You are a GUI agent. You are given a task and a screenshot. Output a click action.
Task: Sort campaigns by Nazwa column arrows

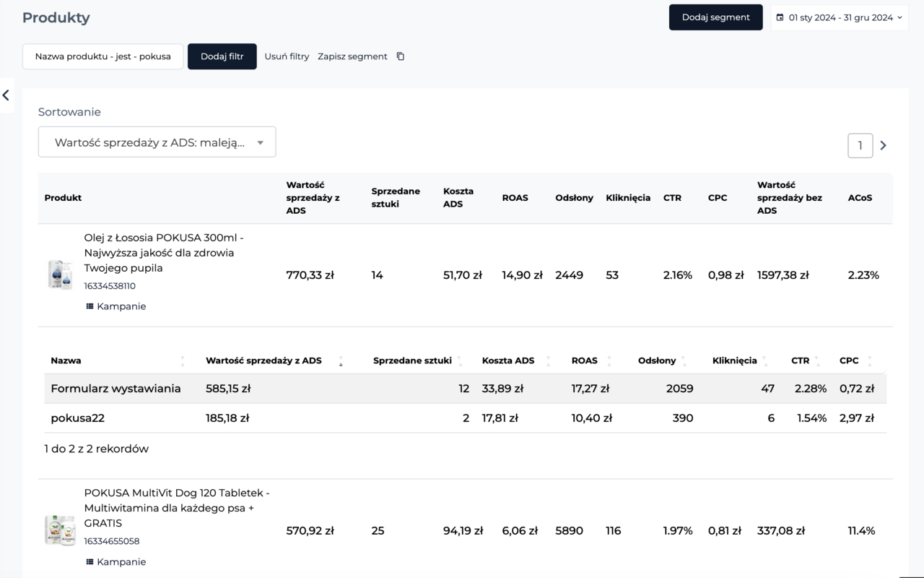coord(182,361)
